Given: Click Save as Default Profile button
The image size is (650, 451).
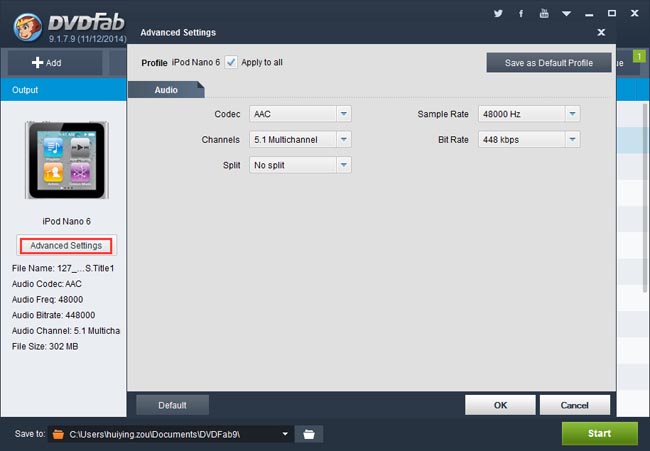Looking at the screenshot, I should [x=548, y=63].
